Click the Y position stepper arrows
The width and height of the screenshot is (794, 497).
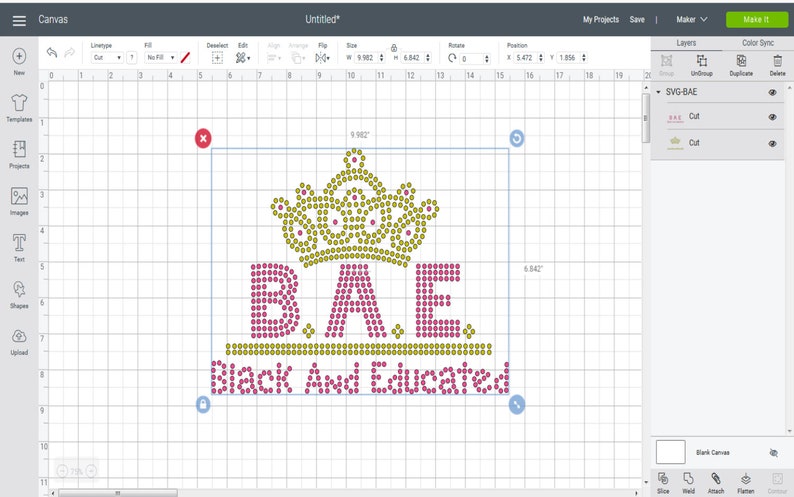pos(584,58)
